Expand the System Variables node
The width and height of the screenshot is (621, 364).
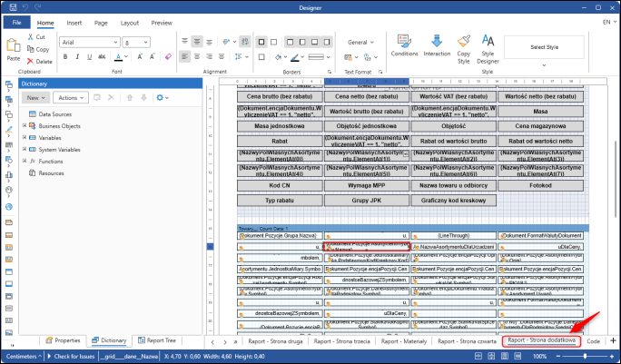click(25, 149)
